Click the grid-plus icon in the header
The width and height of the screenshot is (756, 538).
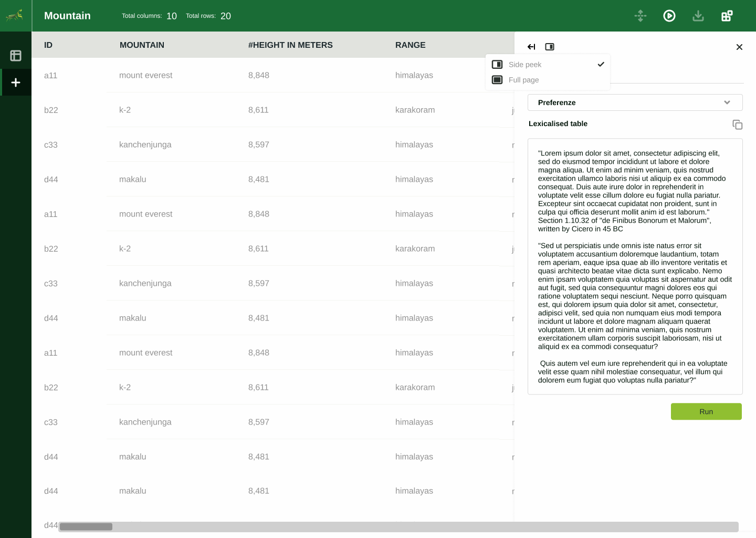pos(727,16)
